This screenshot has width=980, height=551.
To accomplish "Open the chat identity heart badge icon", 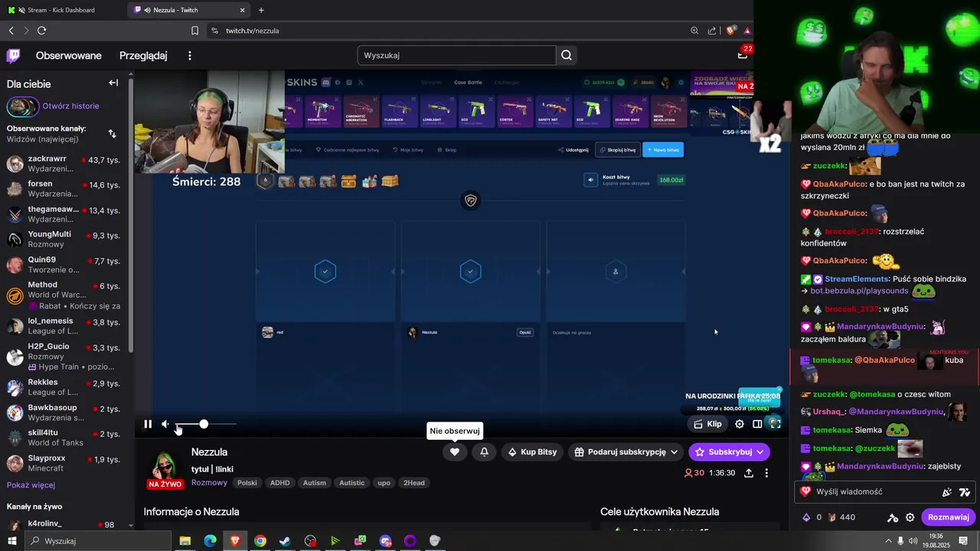I will click(805, 492).
